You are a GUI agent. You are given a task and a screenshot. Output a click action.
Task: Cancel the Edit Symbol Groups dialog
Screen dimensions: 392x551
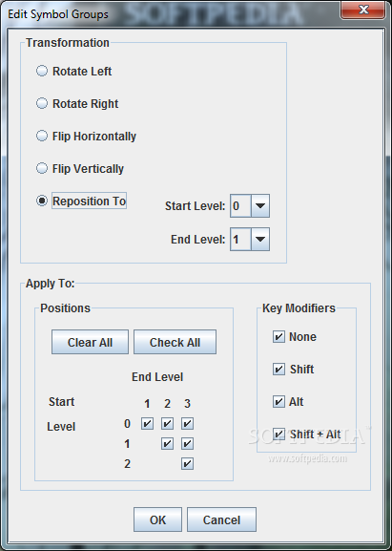click(221, 519)
